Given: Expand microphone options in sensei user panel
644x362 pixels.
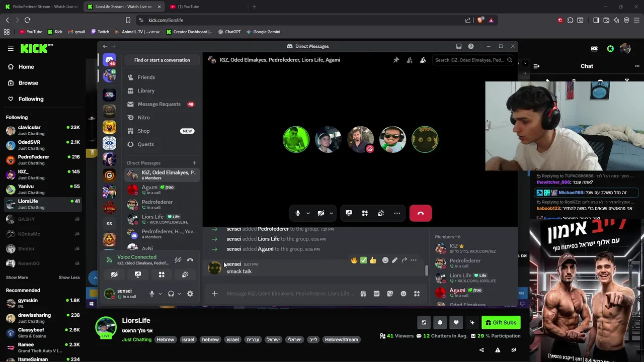Looking at the screenshot, I should 160,294.
